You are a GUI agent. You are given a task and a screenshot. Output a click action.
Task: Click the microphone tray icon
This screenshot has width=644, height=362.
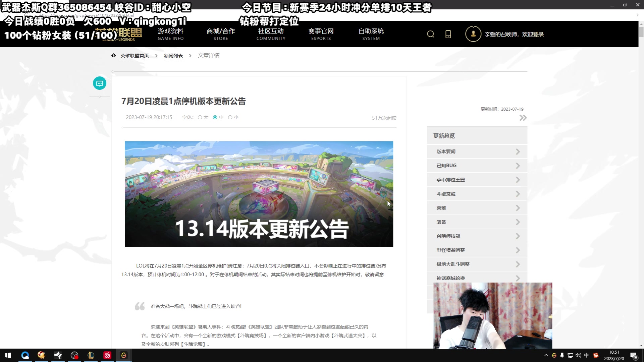[562, 355]
